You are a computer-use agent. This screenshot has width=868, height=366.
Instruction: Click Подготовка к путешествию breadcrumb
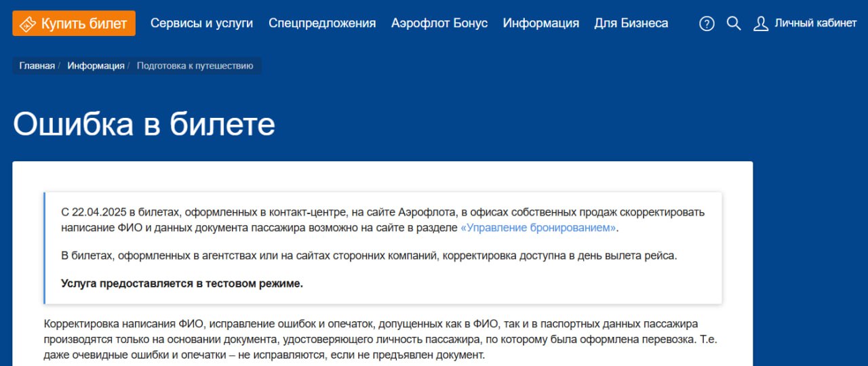point(195,66)
